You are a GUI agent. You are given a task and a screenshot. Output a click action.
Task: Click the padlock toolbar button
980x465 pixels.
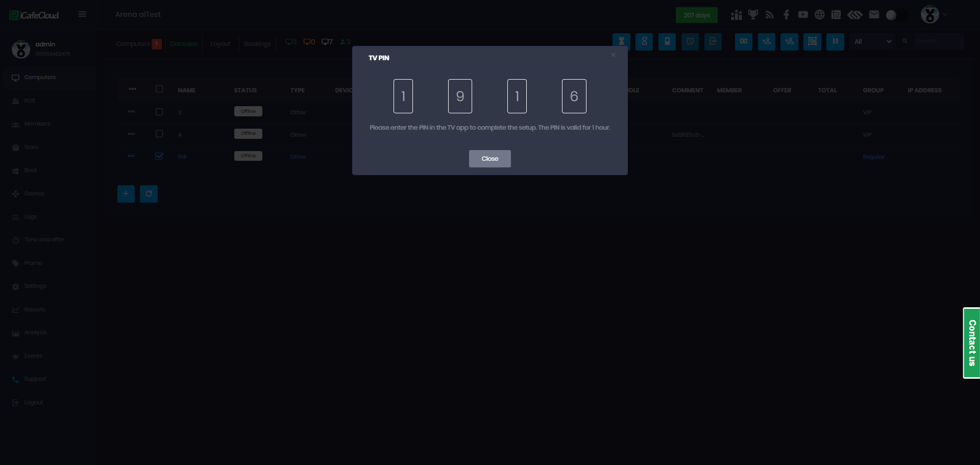[x=667, y=41]
